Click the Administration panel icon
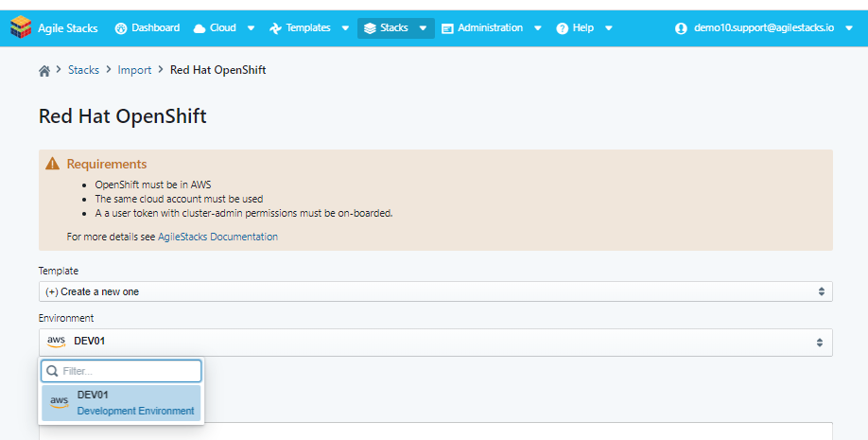Viewport: 868px width, 440px height. coord(447,28)
